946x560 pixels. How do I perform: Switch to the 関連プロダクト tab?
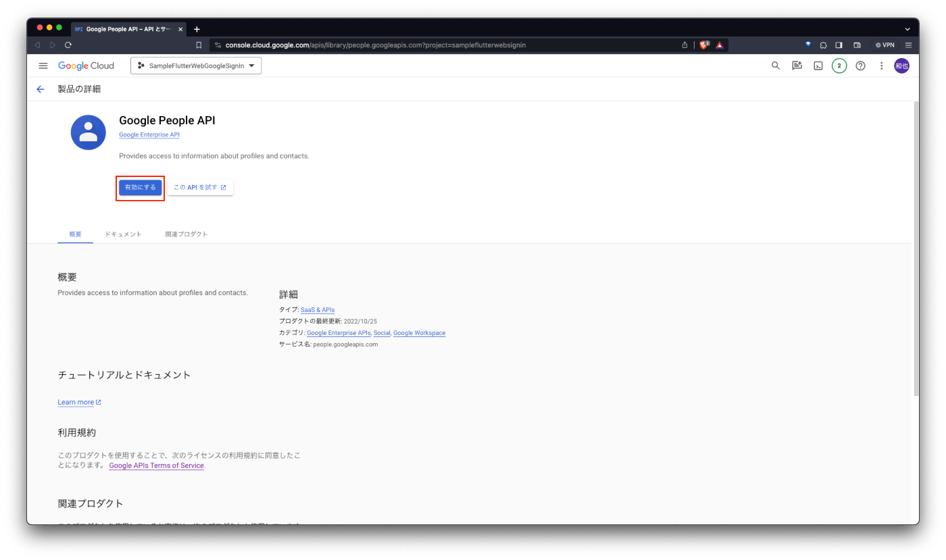tap(186, 234)
